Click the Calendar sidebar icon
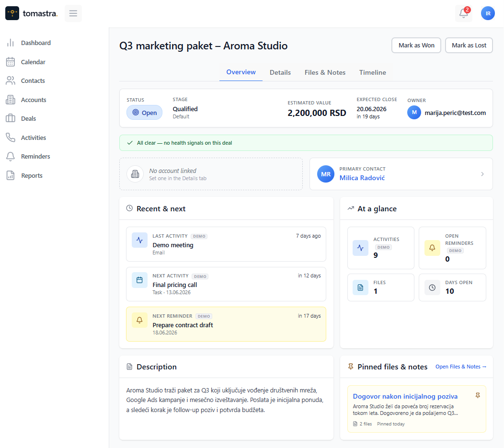Viewport: 504px width, 448px height. [x=11, y=62]
